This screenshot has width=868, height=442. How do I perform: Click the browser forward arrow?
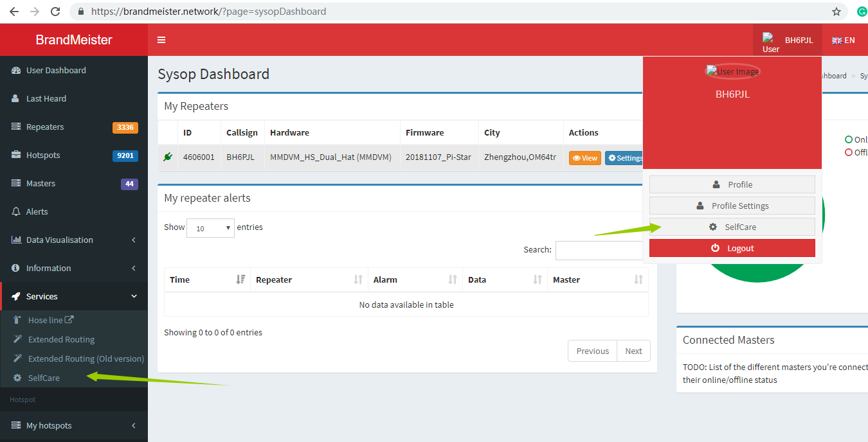35,12
